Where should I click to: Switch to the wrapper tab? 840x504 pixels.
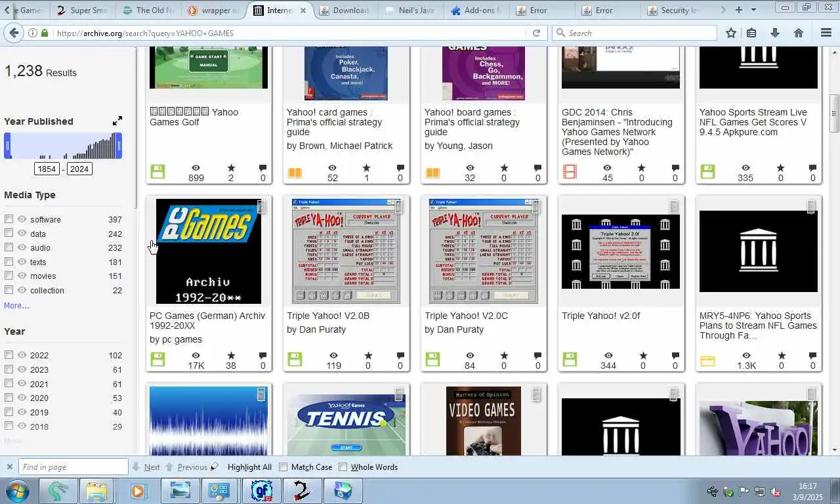213,10
